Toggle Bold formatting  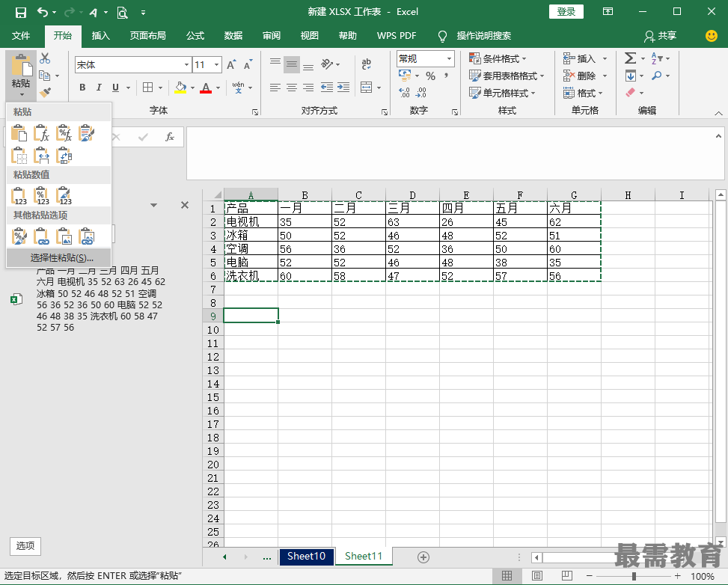point(82,88)
